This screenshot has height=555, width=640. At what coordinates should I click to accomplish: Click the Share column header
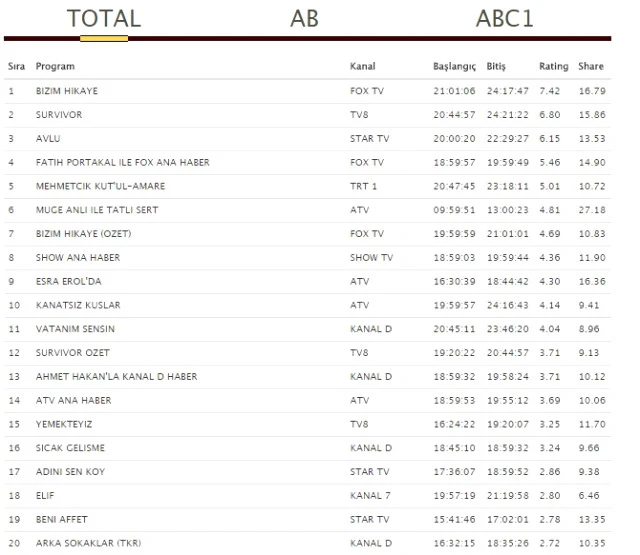[590, 67]
